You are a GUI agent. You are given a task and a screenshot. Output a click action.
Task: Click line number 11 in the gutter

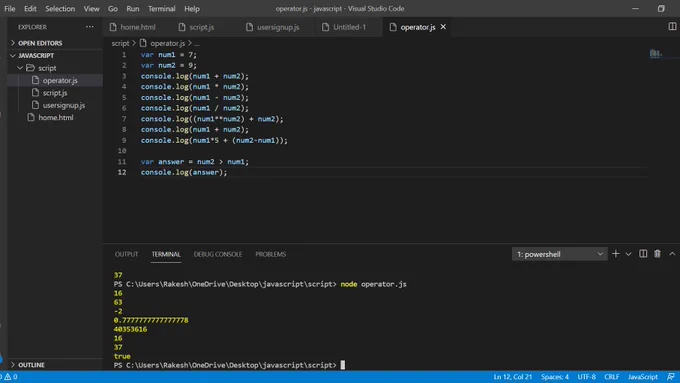(122, 162)
